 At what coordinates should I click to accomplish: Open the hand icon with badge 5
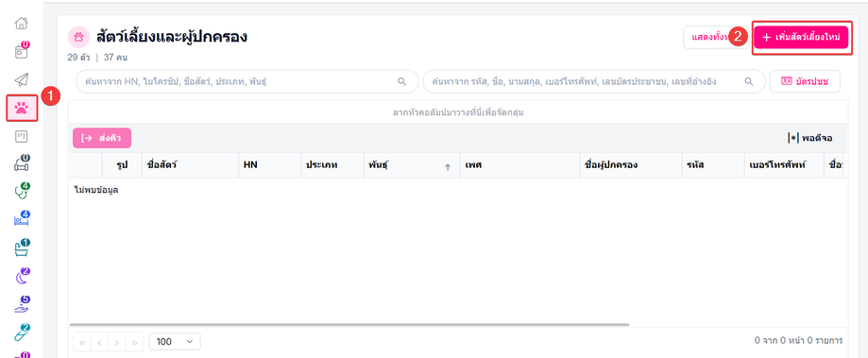[x=21, y=304]
